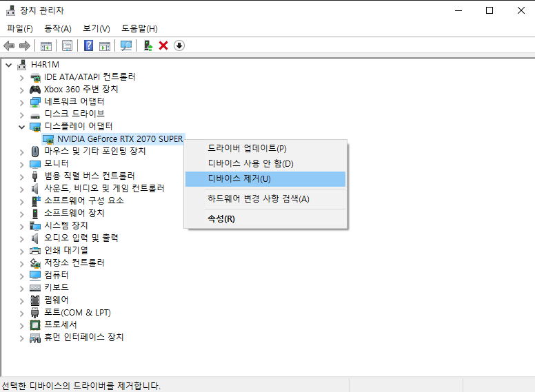
Task: Click the NVIDIA GeForce device icon
Action: (x=48, y=139)
